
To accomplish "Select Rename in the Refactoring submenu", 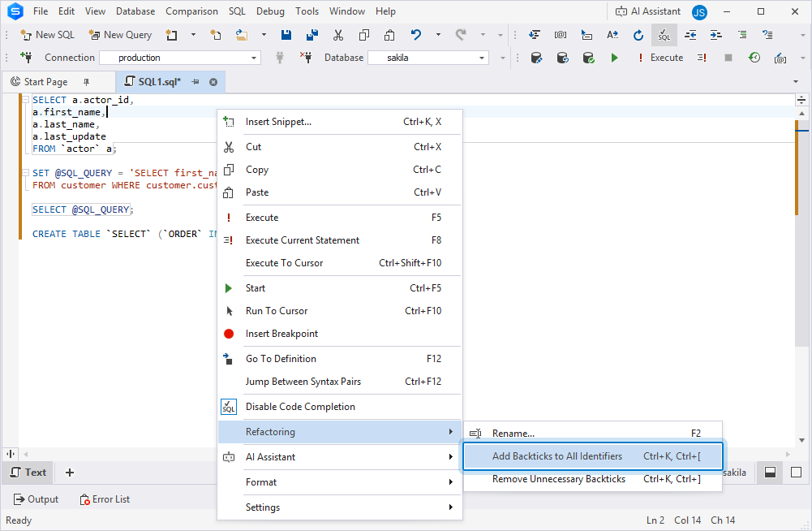I will pyautogui.click(x=592, y=433).
